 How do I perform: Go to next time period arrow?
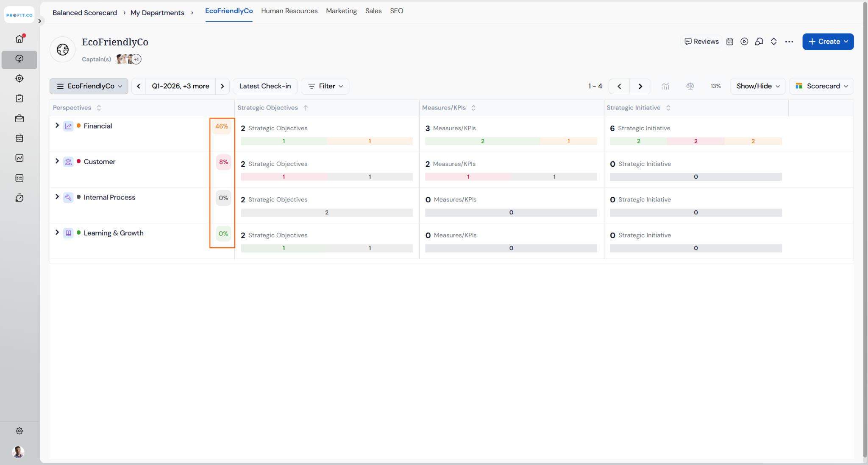coord(223,86)
